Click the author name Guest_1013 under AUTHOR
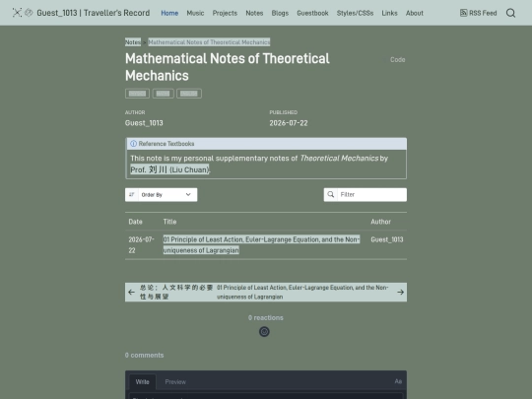The height and width of the screenshot is (399, 532). click(x=144, y=123)
